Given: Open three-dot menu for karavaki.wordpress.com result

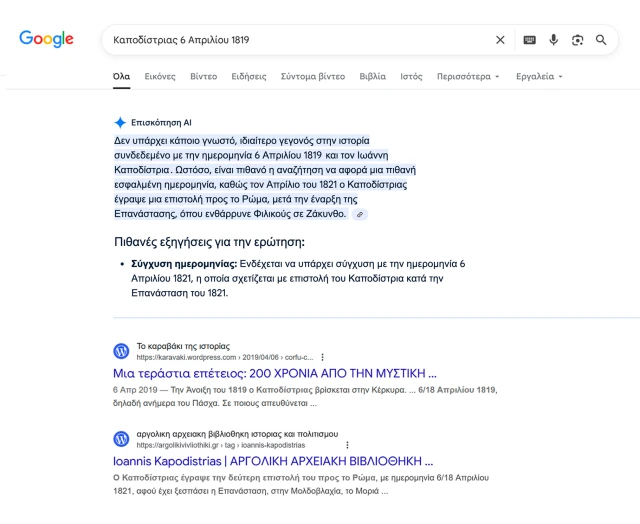Looking at the screenshot, I should (x=322, y=357).
